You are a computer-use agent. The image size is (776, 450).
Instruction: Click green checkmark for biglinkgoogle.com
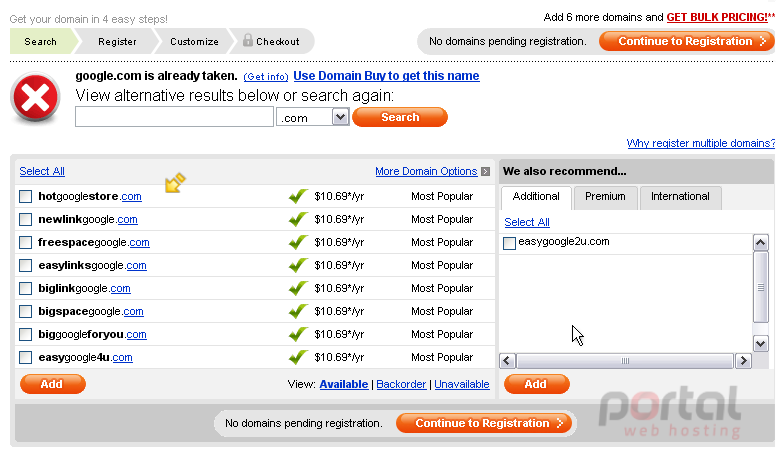pyautogui.click(x=298, y=288)
